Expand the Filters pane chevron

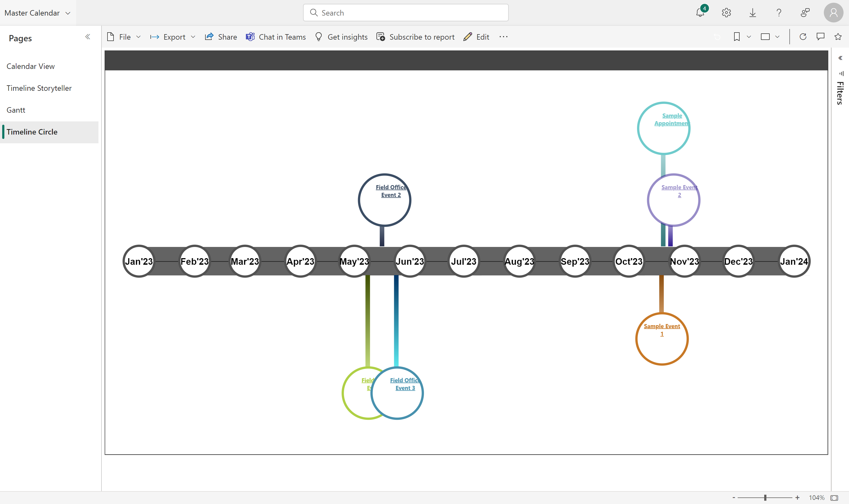[x=840, y=58]
